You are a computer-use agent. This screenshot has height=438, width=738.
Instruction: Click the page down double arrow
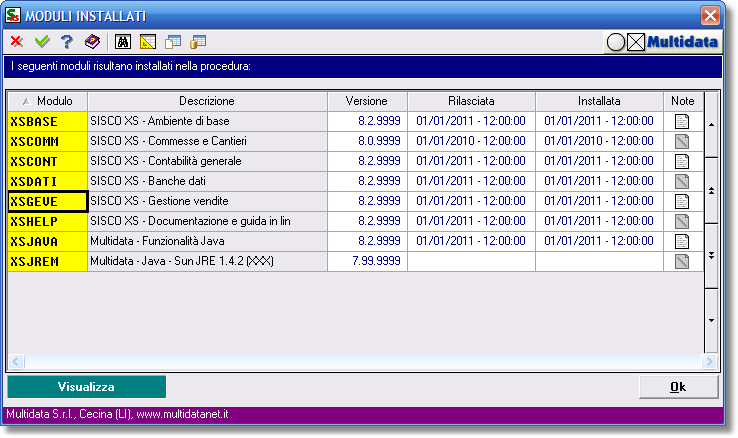pos(711,256)
